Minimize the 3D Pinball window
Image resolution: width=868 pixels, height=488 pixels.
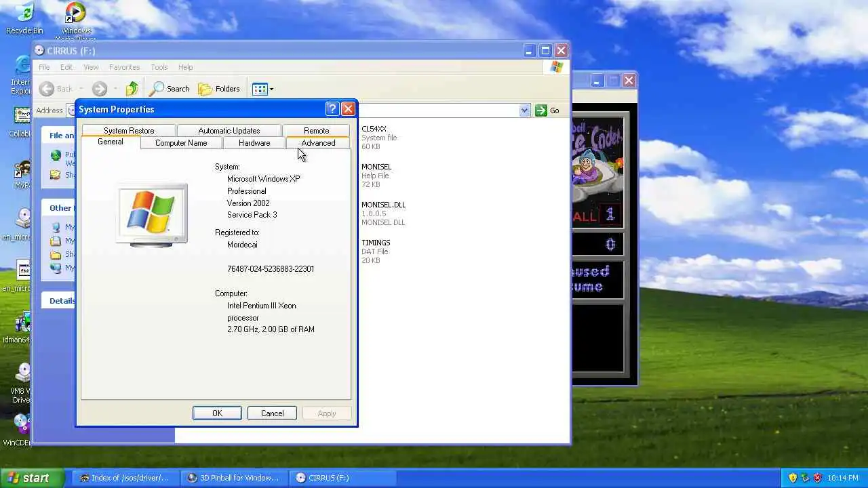(x=597, y=81)
